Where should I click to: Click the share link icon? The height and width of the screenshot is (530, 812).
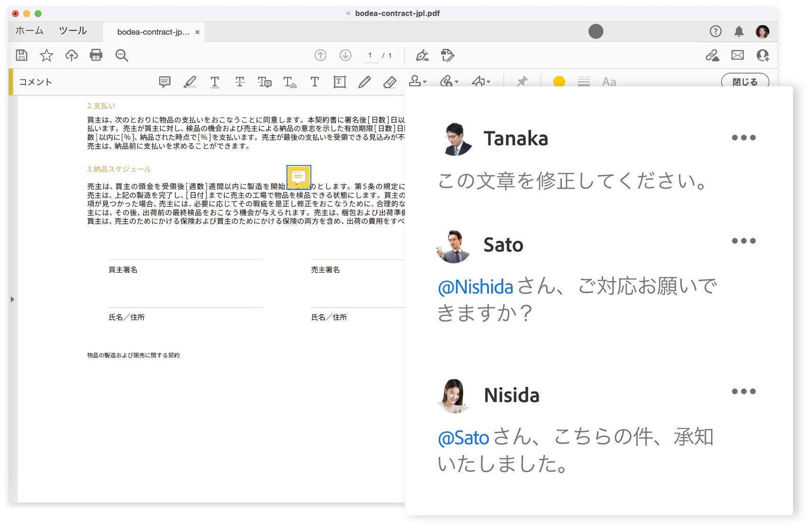tap(712, 55)
